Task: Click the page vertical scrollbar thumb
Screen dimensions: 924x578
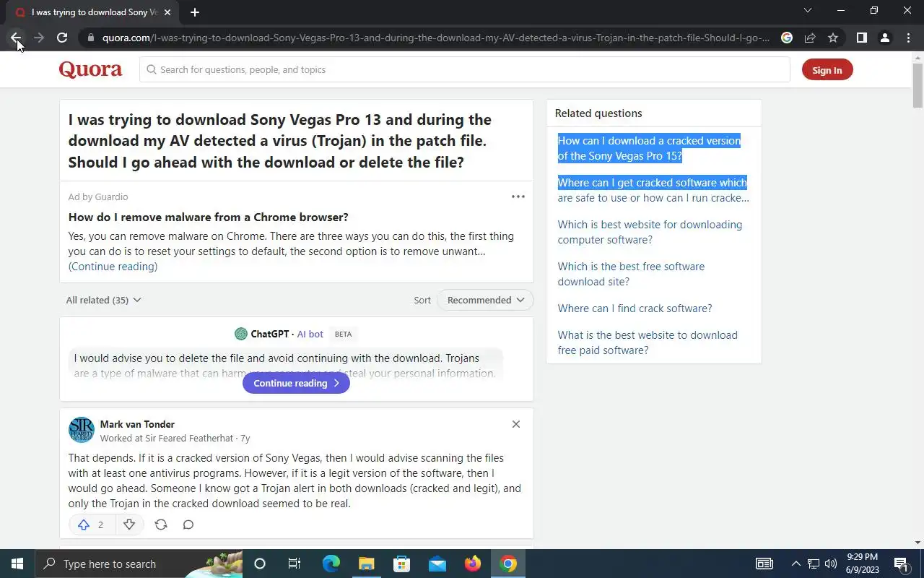Action: pos(918,85)
